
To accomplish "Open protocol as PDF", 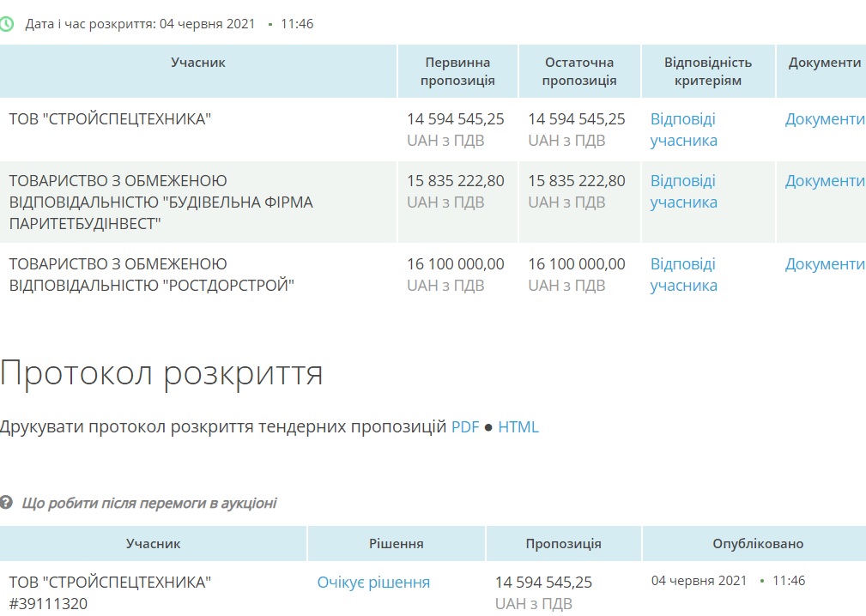I will click(x=465, y=426).
